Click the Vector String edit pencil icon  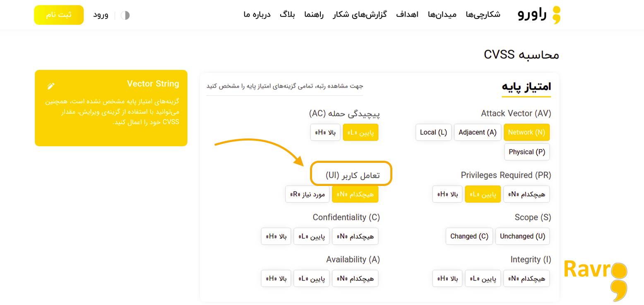coord(51,86)
